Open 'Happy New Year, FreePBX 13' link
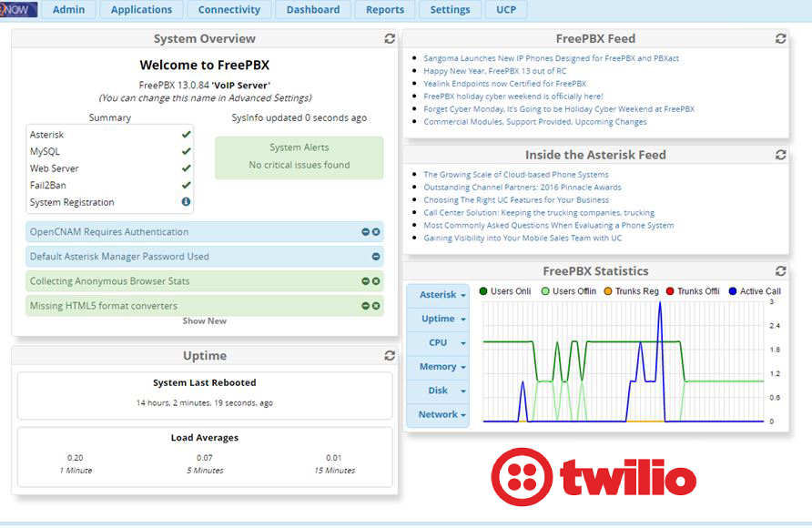 click(494, 71)
